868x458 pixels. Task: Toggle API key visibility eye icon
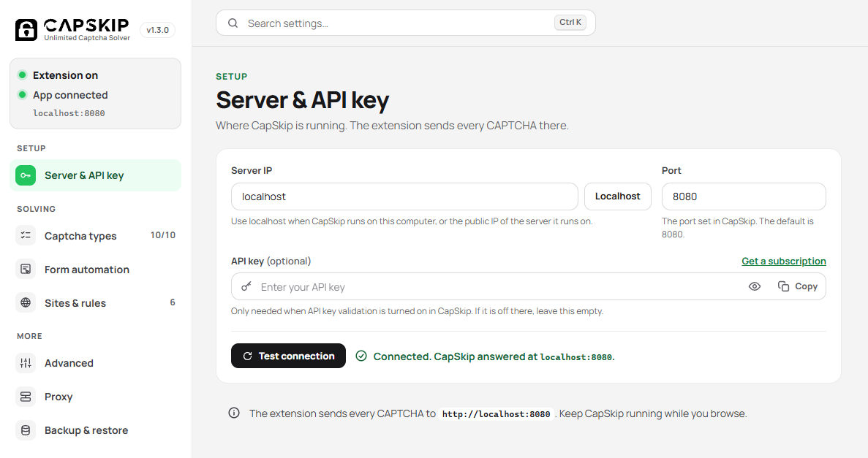click(x=755, y=286)
